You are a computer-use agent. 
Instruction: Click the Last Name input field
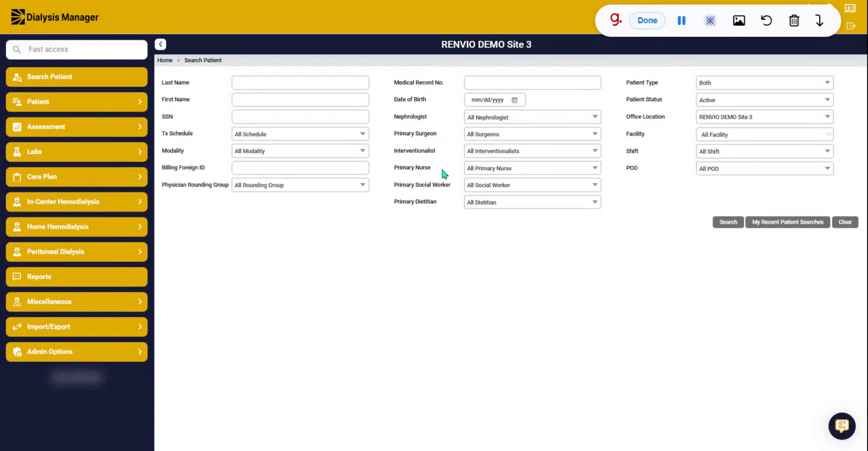[x=300, y=83]
